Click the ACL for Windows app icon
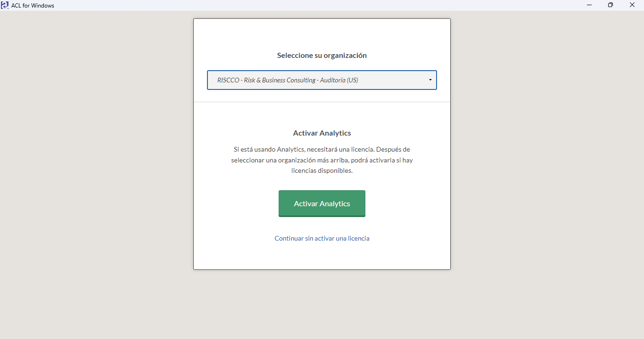The image size is (644, 339). point(5,5)
